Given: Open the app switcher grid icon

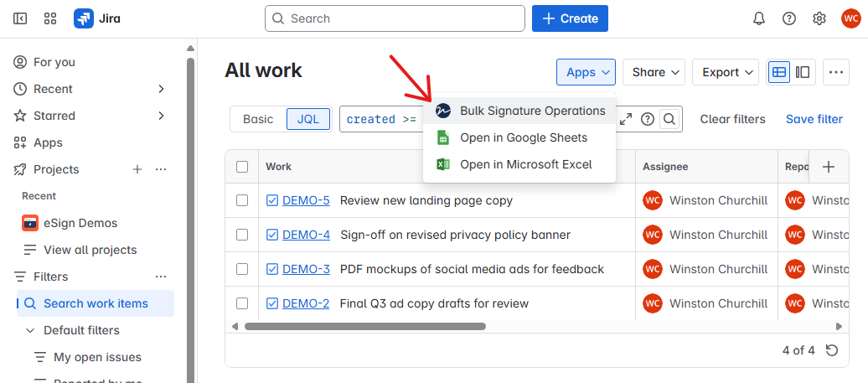Looking at the screenshot, I should tap(50, 18).
